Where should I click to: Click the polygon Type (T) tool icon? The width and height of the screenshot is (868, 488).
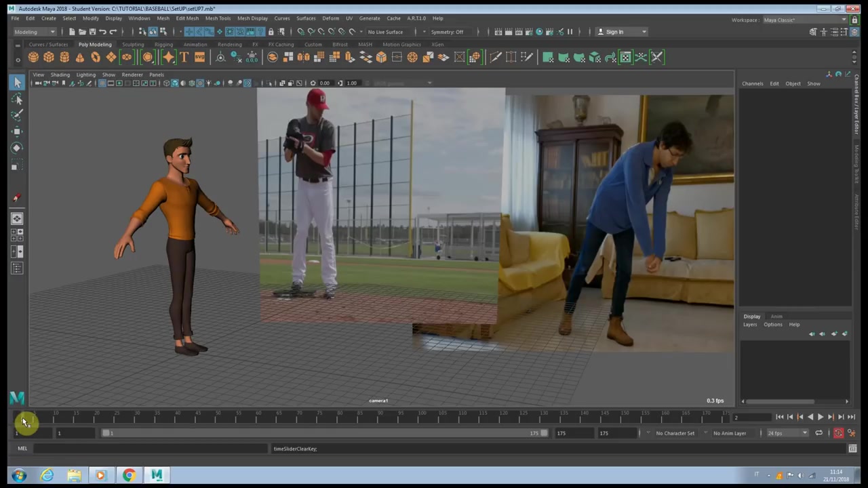tap(184, 58)
